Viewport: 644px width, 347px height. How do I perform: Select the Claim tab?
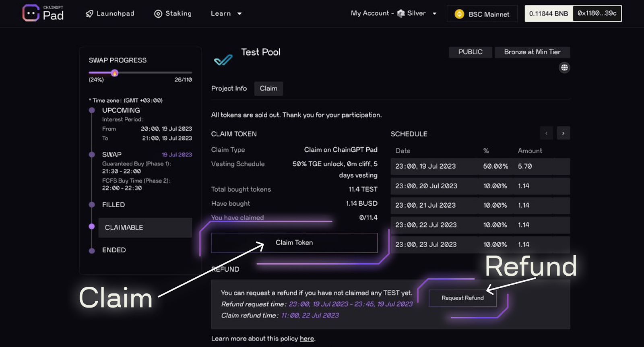(x=268, y=89)
